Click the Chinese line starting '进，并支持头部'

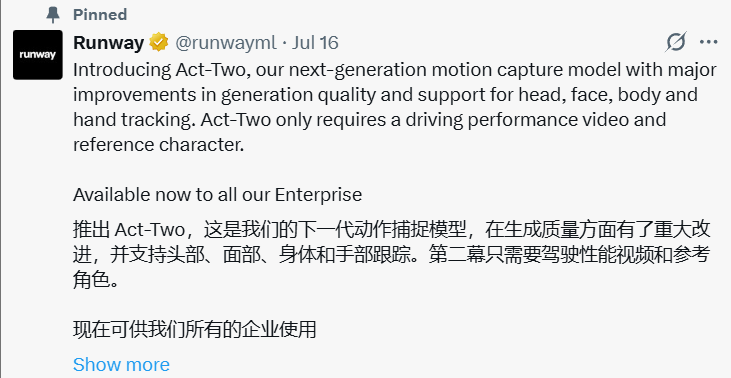pyautogui.click(x=392, y=255)
